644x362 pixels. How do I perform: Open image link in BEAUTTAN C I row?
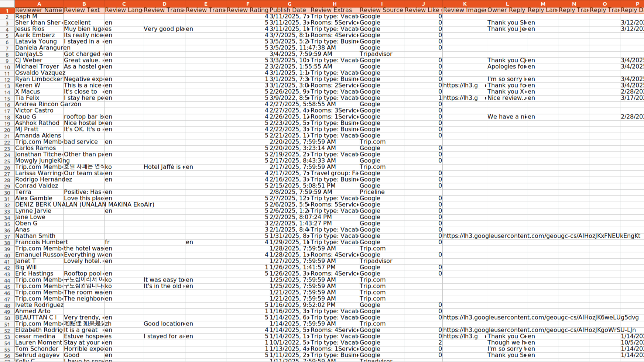541,317
